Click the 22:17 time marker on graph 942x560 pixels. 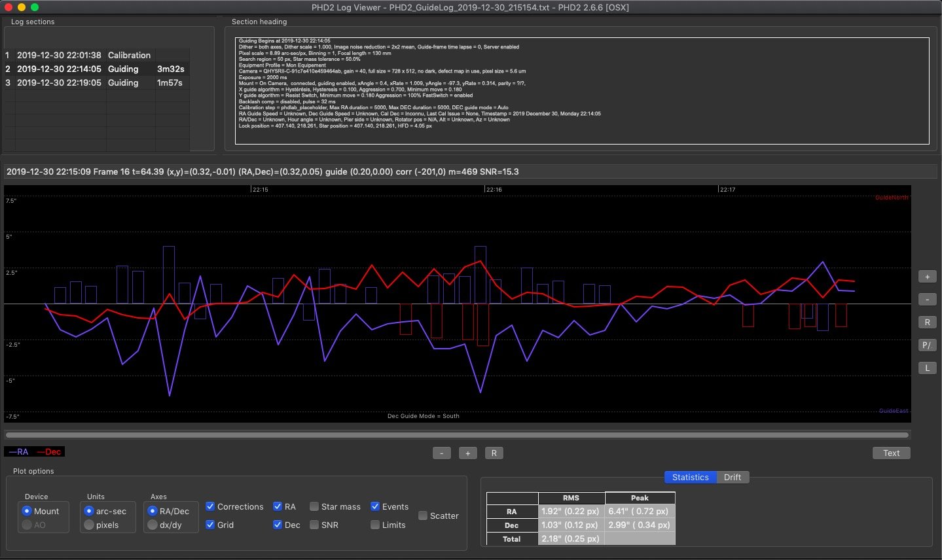(727, 190)
